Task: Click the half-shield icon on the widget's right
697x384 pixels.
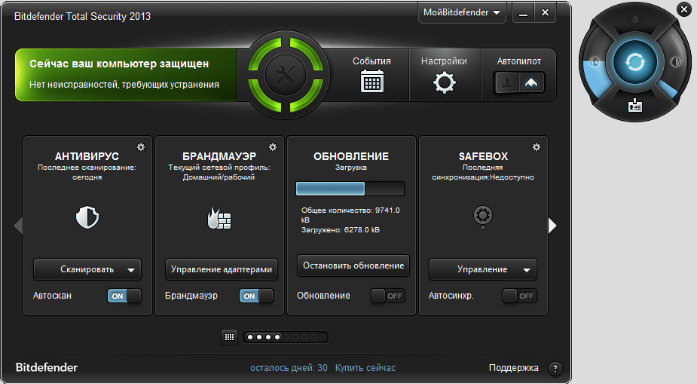Action: point(676,62)
